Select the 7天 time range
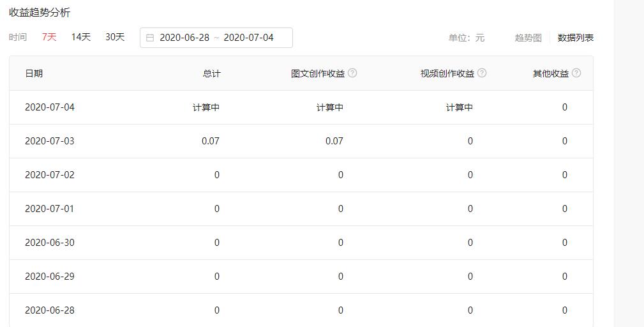The image size is (644, 327). (x=49, y=37)
